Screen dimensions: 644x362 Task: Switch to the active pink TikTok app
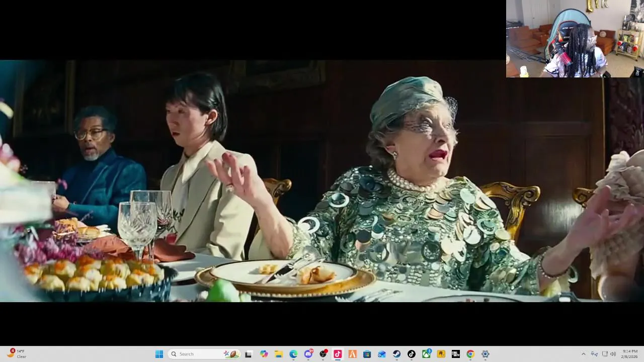pyautogui.click(x=338, y=354)
